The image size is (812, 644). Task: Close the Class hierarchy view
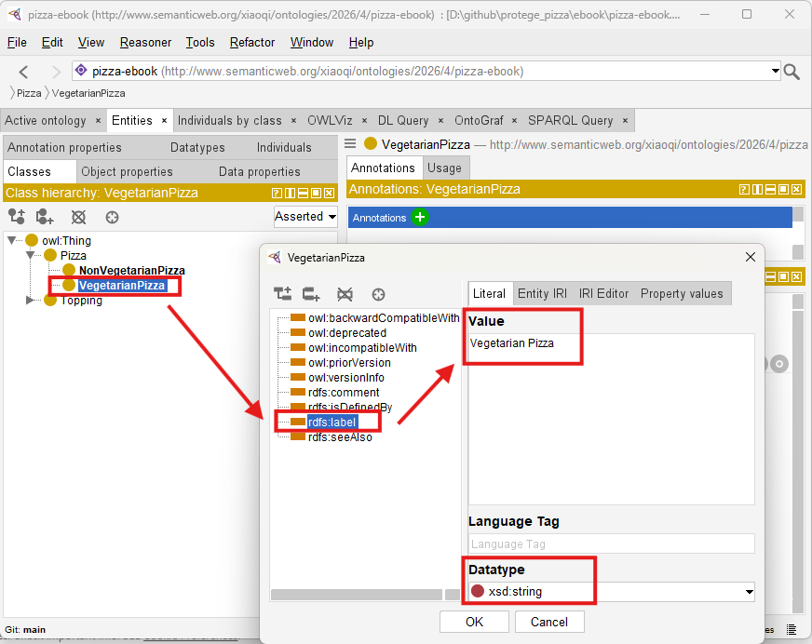tap(330, 193)
